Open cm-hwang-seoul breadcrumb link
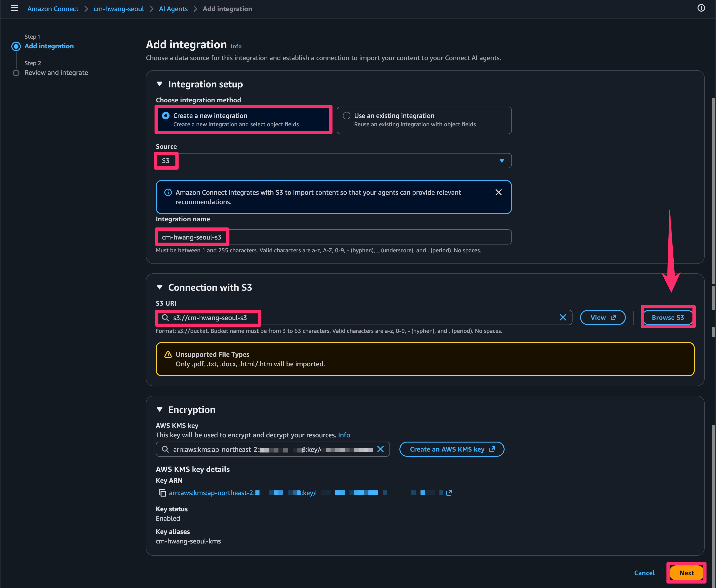Image resolution: width=716 pixels, height=588 pixels. tap(118, 9)
